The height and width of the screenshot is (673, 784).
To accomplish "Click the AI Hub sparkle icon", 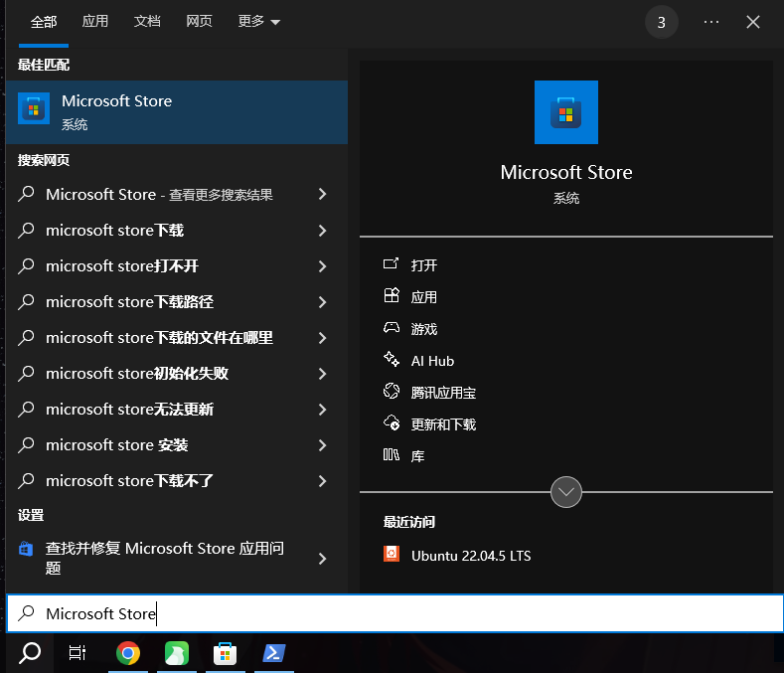I will pyautogui.click(x=391, y=359).
